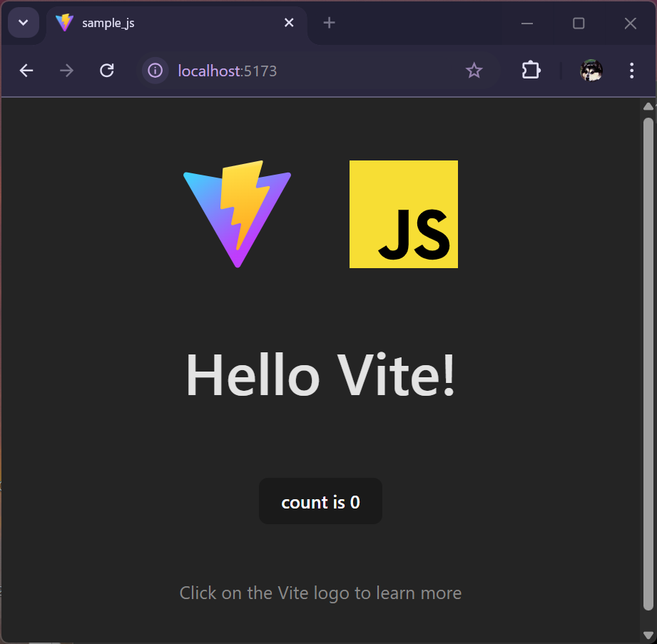Image resolution: width=657 pixels, height=644 pixels.
Task: Click the profile avatar picture
Action: coord(591,71)
